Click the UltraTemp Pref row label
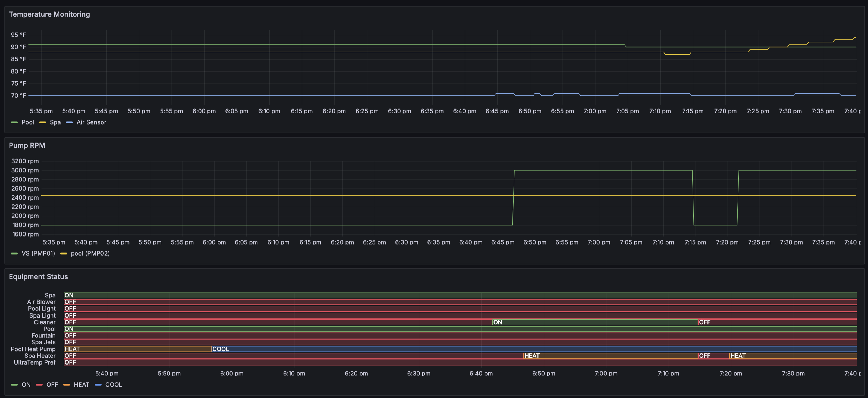Screen dimensions: 868x398 (35, 363)
